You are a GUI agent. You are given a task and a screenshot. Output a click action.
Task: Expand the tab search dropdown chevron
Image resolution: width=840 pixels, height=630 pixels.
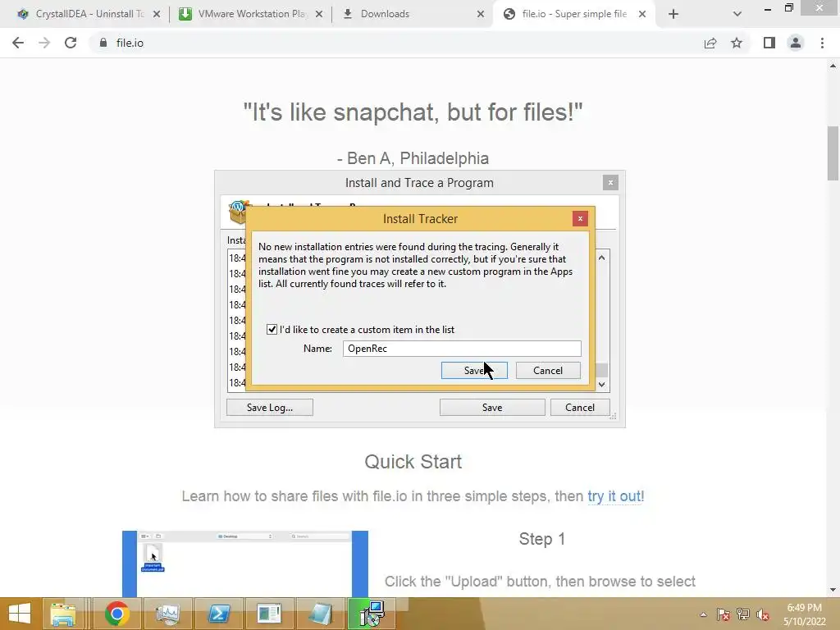click(737, 14)
